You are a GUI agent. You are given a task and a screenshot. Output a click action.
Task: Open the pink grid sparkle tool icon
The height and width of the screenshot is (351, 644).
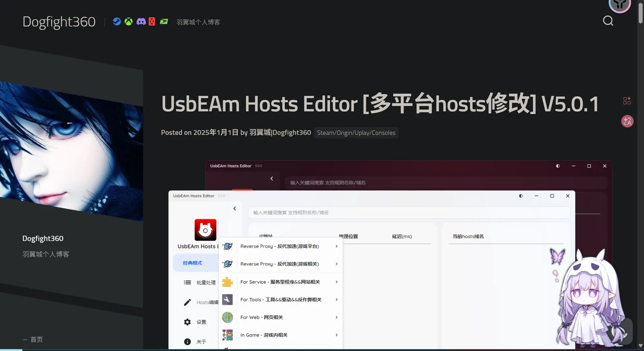pos(627,101)
